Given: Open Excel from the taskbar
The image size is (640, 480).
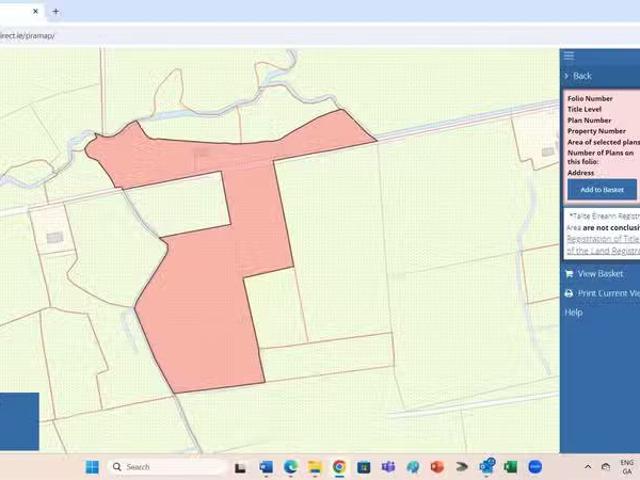Looking at the screenshot, I should point(510,467).
